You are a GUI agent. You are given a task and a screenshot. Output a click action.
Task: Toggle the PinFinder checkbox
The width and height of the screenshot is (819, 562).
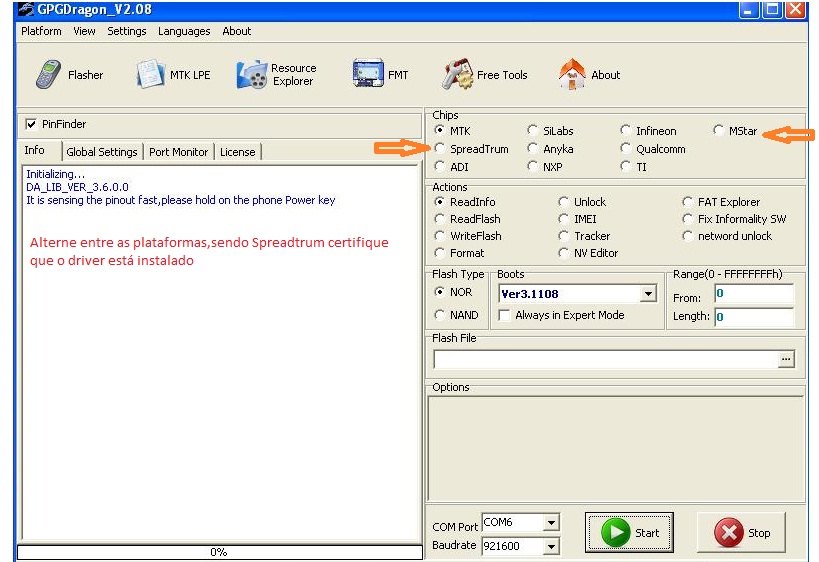(x=31, y=124)
